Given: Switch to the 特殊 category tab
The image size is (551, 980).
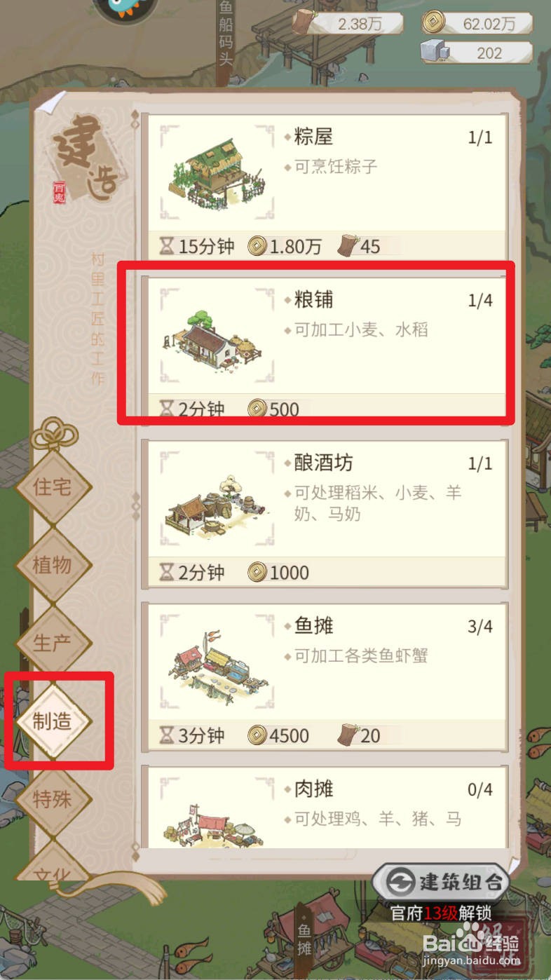Looking at the screenshot, I should 53,799.
